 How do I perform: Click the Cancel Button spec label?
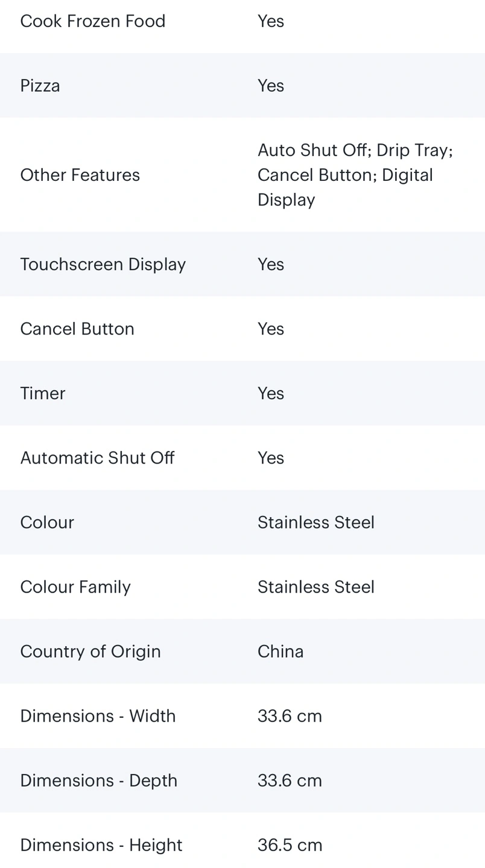click(77, 329)
